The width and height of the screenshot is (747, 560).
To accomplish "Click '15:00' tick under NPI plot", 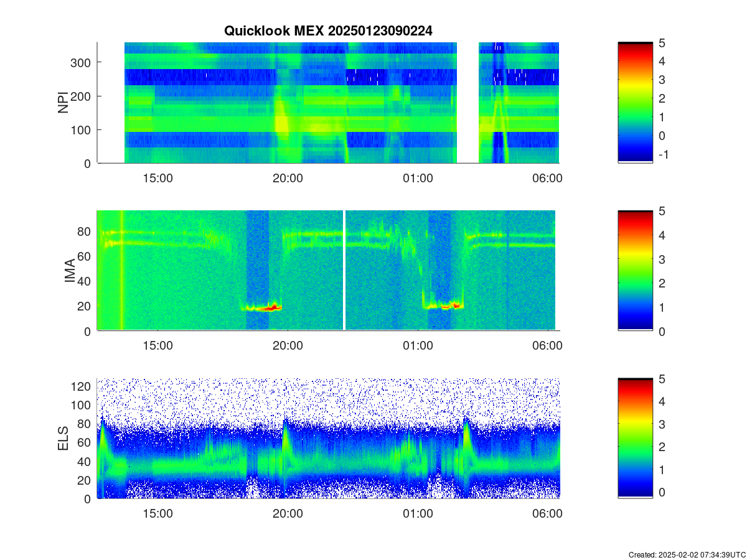I will point(158,178).
